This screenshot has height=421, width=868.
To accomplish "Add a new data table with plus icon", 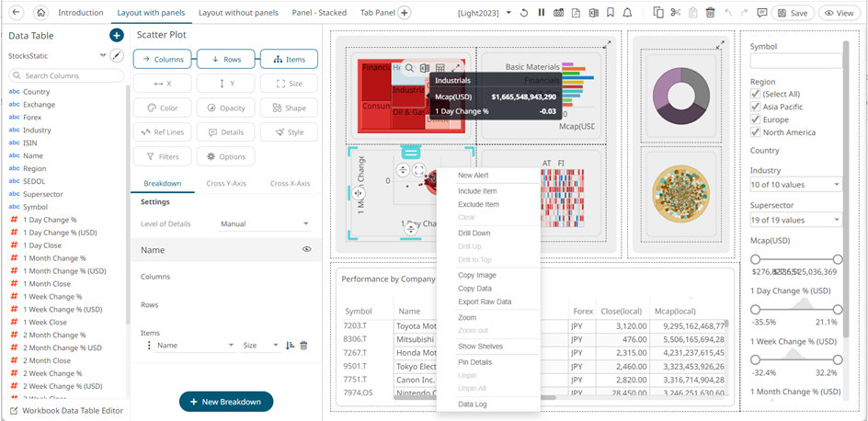I will [116, 35].
